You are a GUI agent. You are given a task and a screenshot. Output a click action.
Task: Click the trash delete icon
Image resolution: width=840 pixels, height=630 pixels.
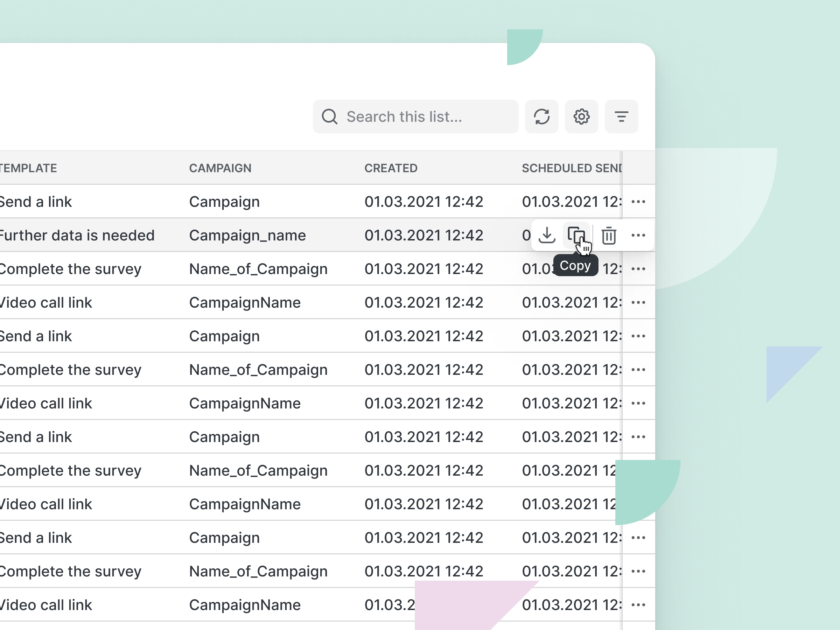pos(609,236)
